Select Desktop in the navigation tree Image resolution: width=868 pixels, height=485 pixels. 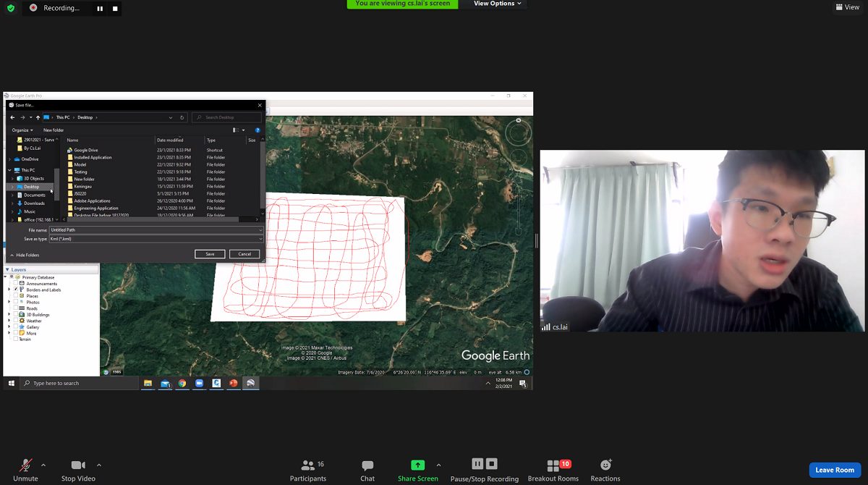coord(32,187)
